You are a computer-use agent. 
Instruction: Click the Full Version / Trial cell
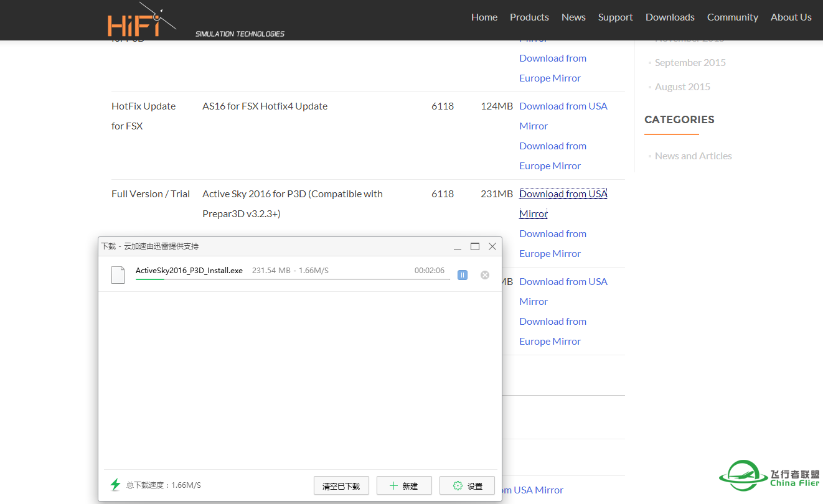click(x=151, y=194)
